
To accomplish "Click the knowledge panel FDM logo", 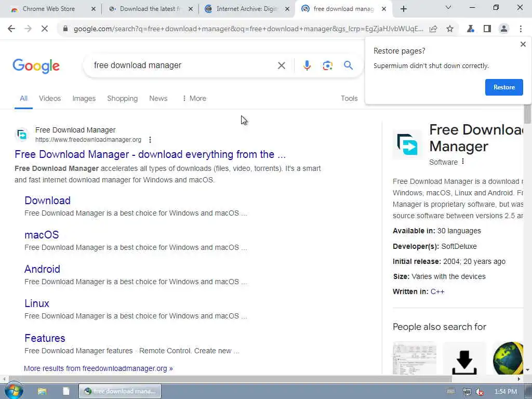I will [x=407, y=144].
